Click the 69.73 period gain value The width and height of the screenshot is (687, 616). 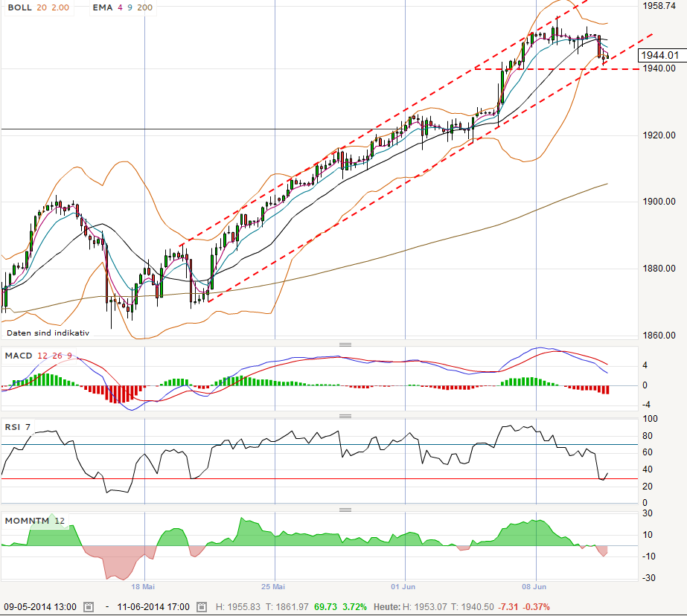[325, 607]
